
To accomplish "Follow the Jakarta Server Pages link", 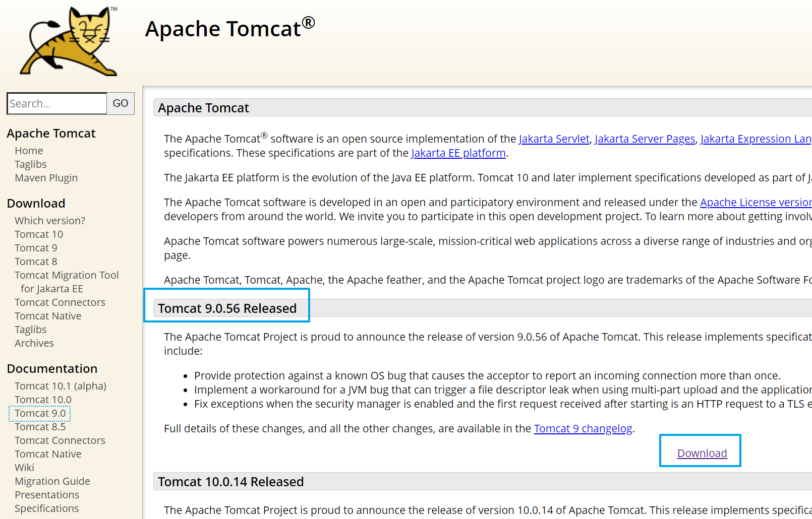I will pyautogui.click(x=645, y=139).
